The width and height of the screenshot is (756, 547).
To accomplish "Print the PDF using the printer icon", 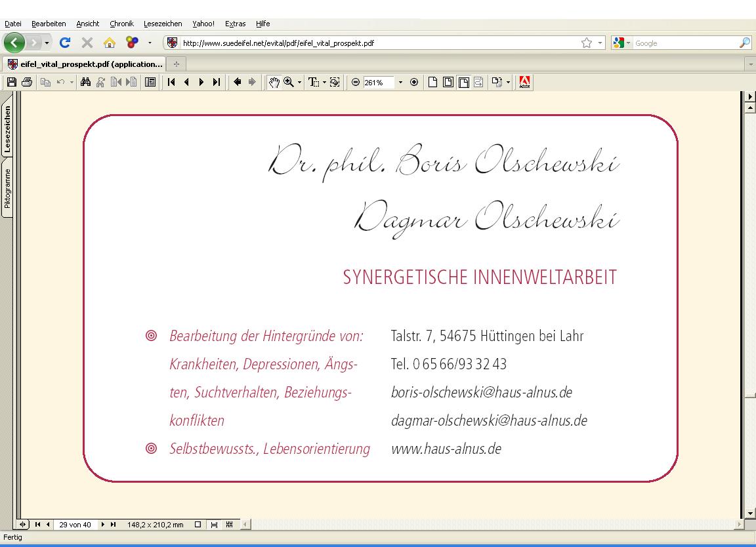I will click(x=27, y=83).
